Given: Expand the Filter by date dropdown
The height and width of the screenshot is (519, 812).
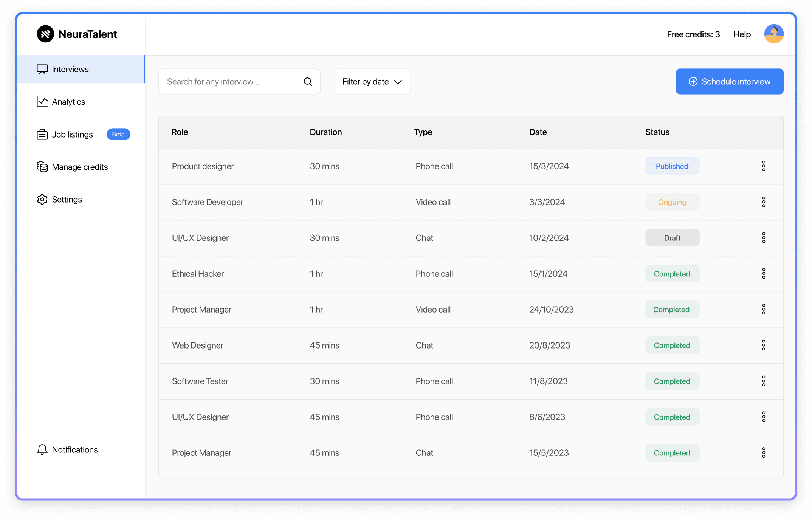Looking at the screenshot, I should (372, 82).
